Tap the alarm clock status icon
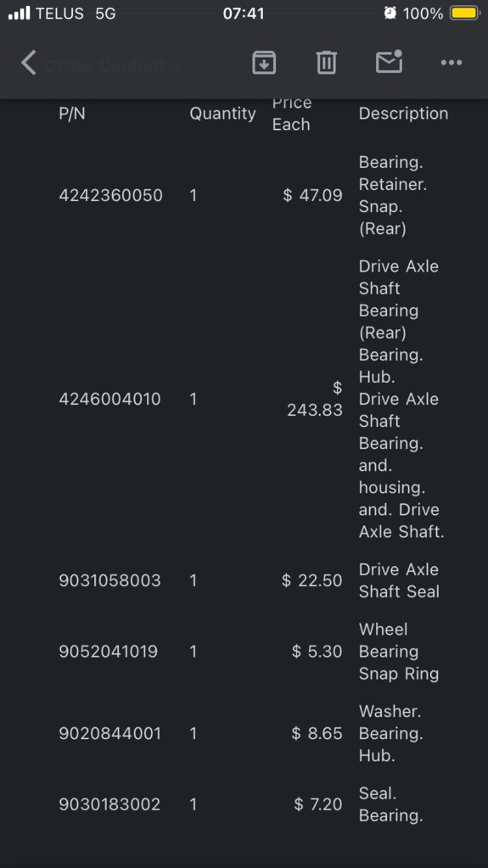The image size is (488, 868). coord(390,14)
